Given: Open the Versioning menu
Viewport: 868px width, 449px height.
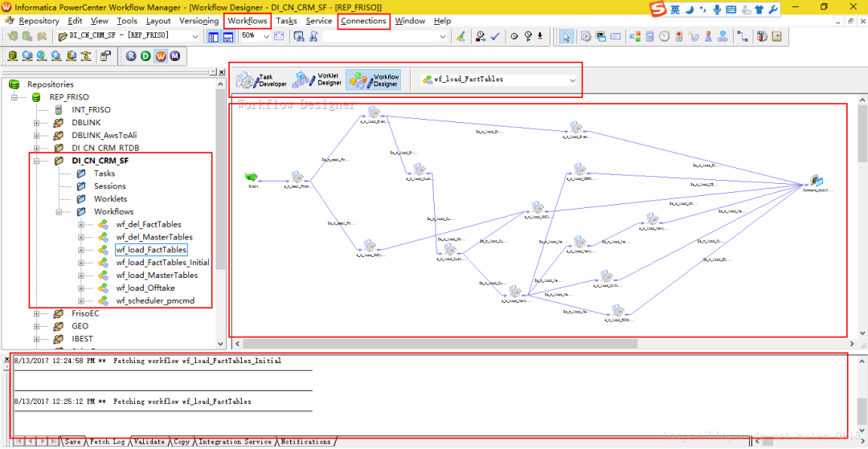Looking at the screenshot, I should 199,21.
